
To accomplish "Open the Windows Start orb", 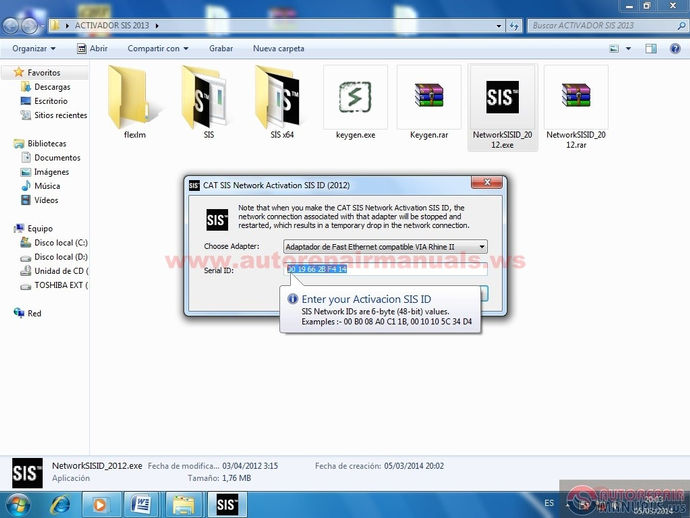I will [18, 504].
